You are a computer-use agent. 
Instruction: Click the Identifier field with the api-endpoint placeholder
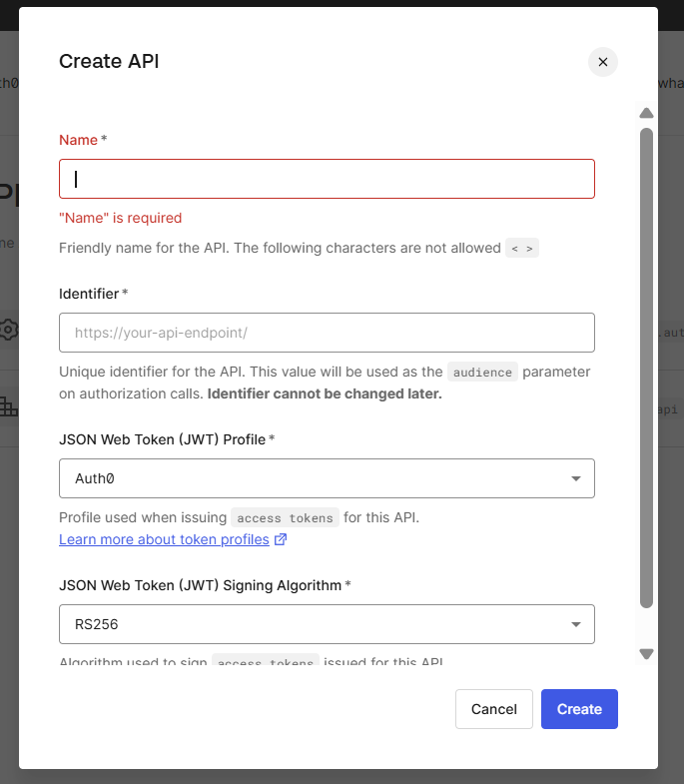(x=327, y=333)
